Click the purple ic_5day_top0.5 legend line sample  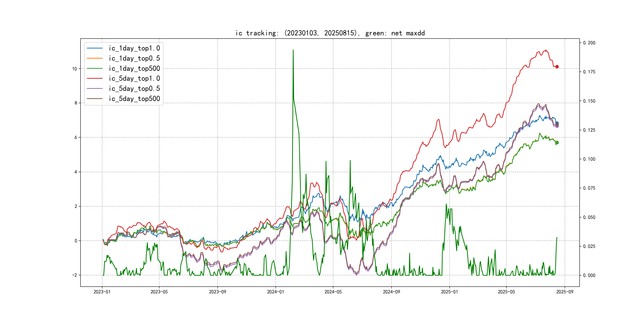point(94,88)
